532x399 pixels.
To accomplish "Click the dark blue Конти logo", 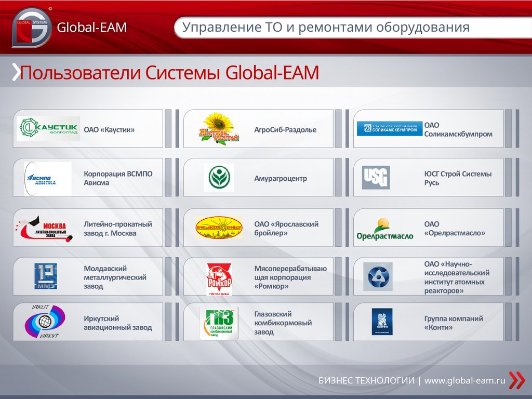I will tap(382, 322).
